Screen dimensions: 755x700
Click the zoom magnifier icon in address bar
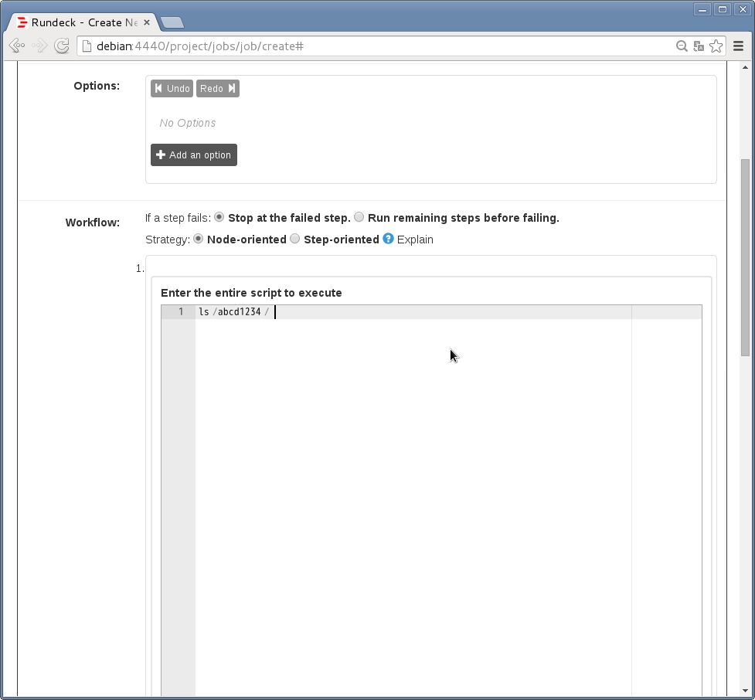point(682,46)
